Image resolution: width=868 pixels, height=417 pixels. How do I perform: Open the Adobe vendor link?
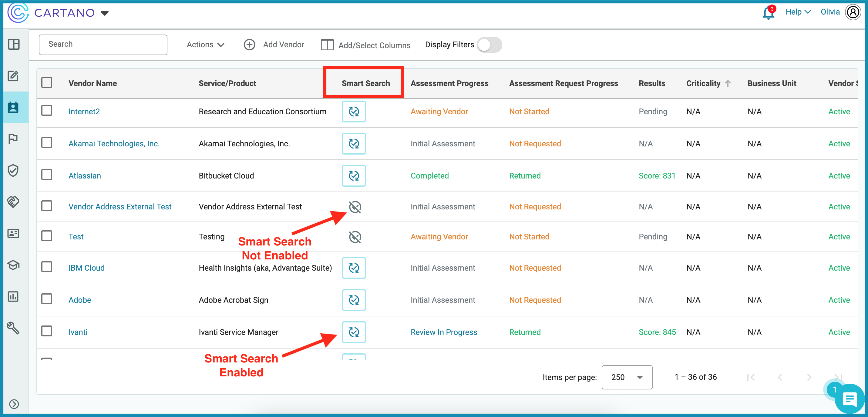pyautogui.click(x=79, y=300)
